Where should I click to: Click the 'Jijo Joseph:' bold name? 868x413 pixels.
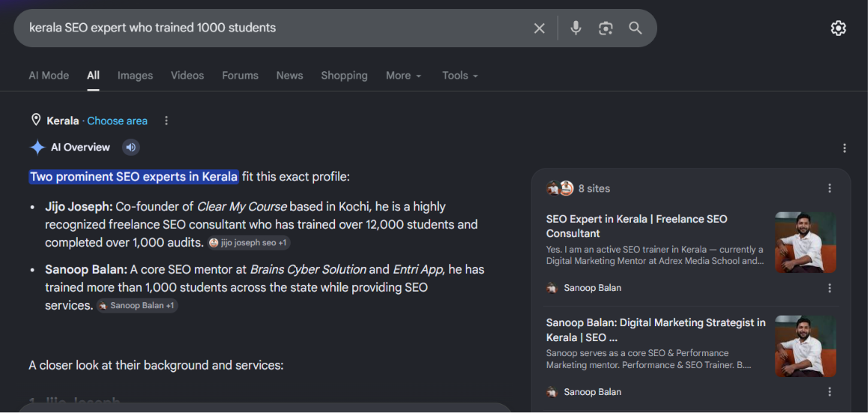[x=79, y=206]
